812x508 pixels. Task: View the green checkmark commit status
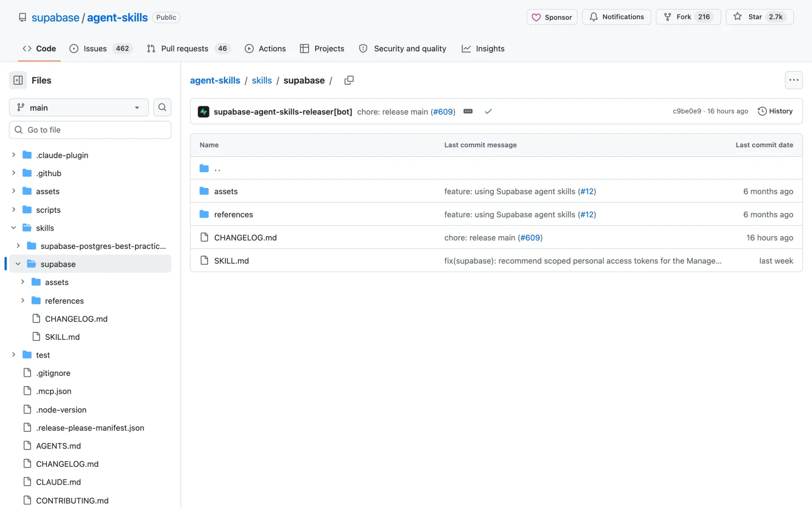point(488,111)
